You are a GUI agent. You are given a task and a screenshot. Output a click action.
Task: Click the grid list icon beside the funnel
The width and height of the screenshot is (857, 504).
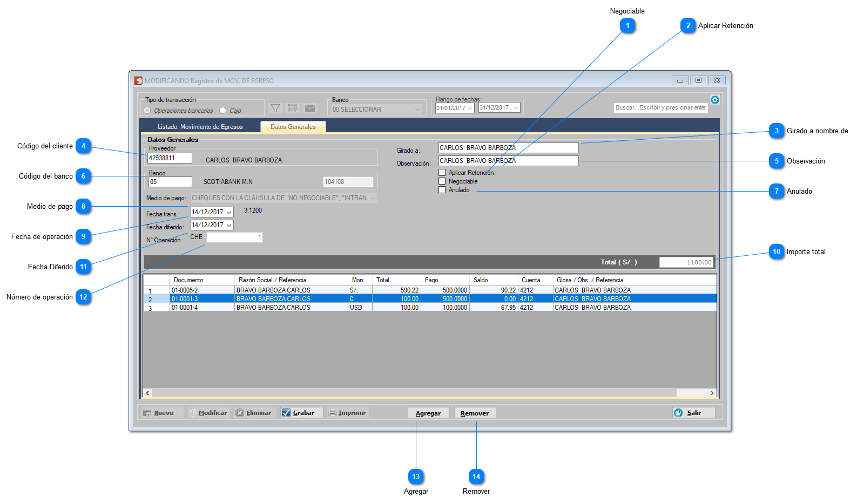pos(293,108)
